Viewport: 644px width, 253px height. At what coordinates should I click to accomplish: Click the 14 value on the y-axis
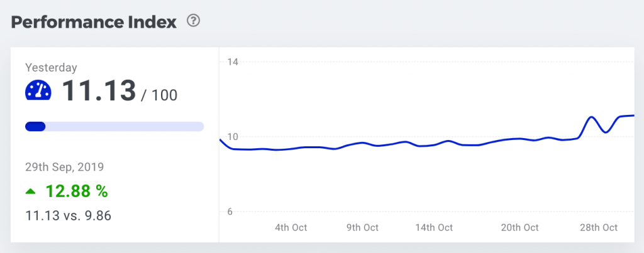233,62
